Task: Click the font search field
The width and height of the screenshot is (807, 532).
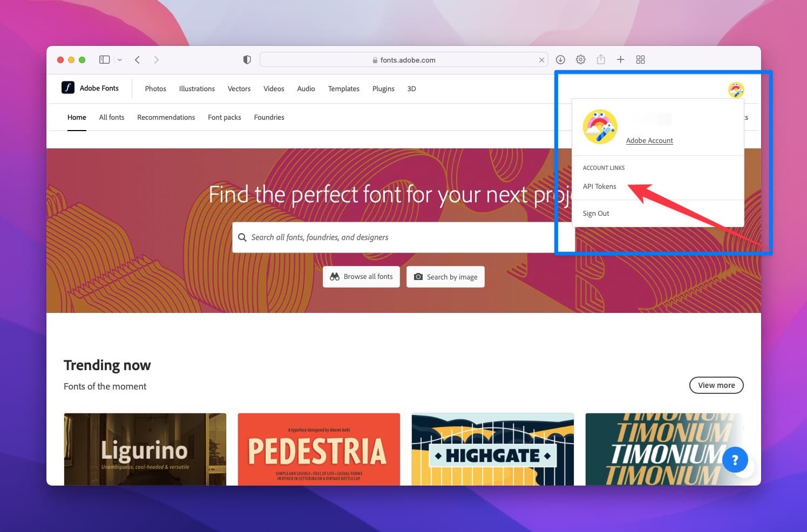Action: (x=403, y=237)
